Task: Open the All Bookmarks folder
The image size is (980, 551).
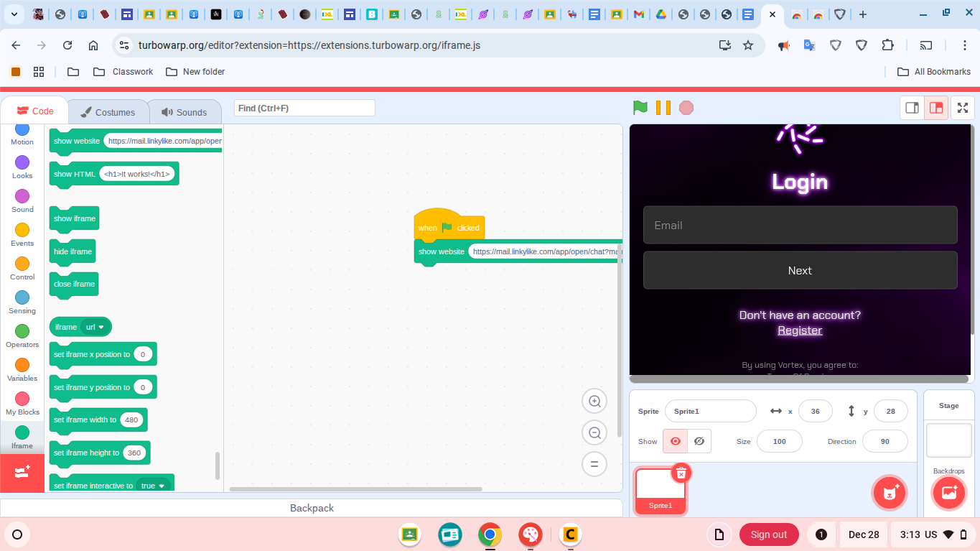Action: (x=934, y=72)
